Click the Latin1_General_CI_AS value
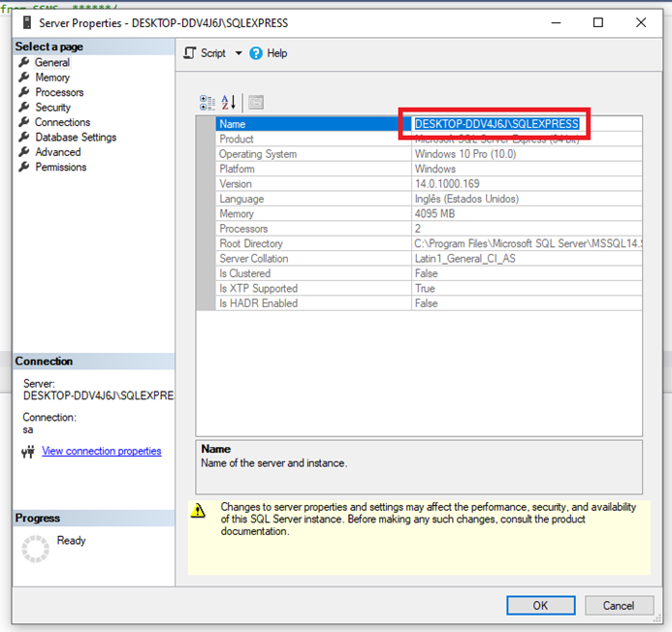The width and height of the screenshot is (672, 632). [x=465, y=259]
